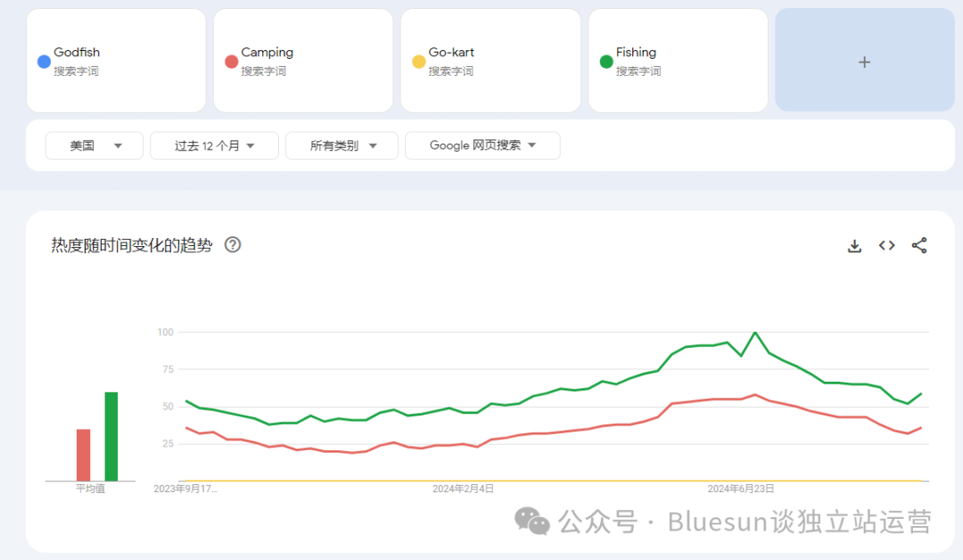Open the 美国 region dropdown

pyautogui.click(x=95, y=145)
